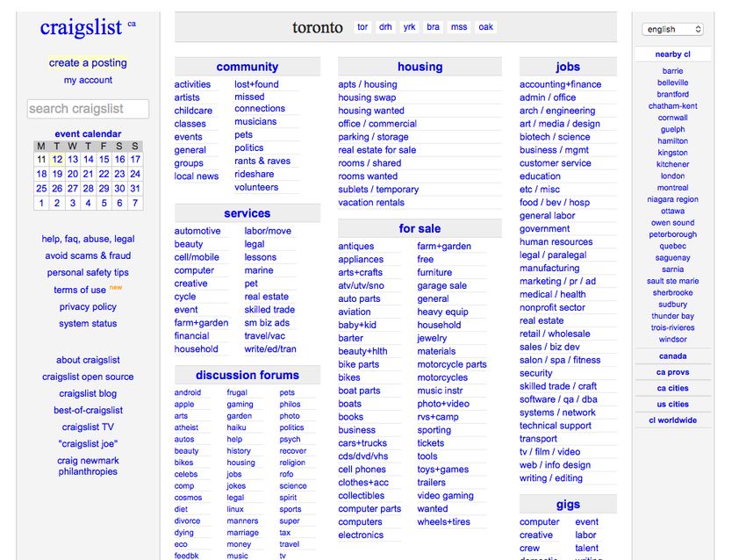The width and height of the screenshot is (746, 560).
Task: Open the for sale section header
Action: [x=420, y=228]
